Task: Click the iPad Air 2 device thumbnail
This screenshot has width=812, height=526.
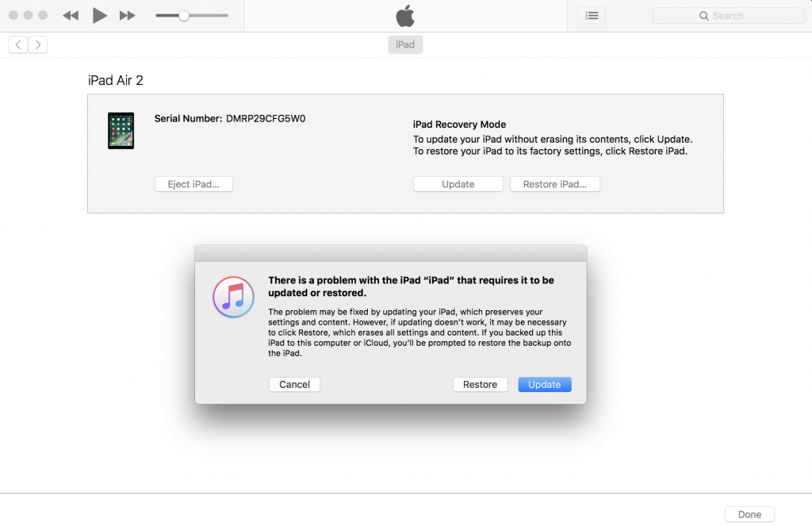Action: pos(121,131)
